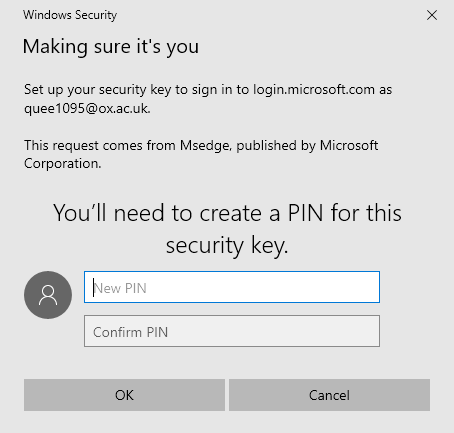Viewport: 454px width, 433px height.
Task: Click the "Microsoft" publisher name text
Action: coord(349,145)
